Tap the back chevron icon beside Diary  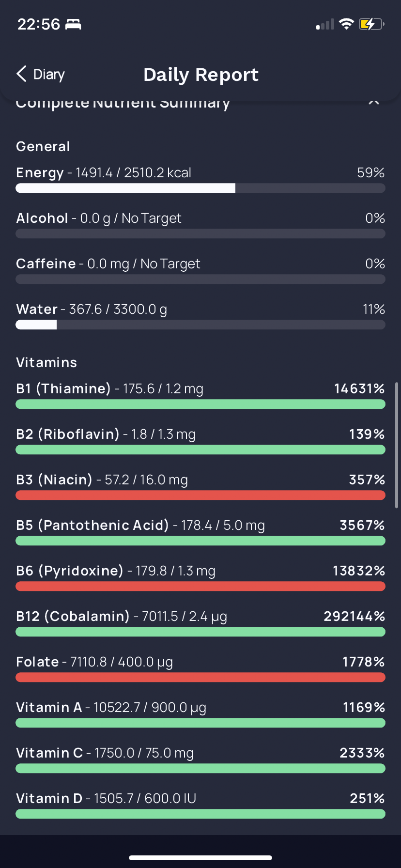21,74
